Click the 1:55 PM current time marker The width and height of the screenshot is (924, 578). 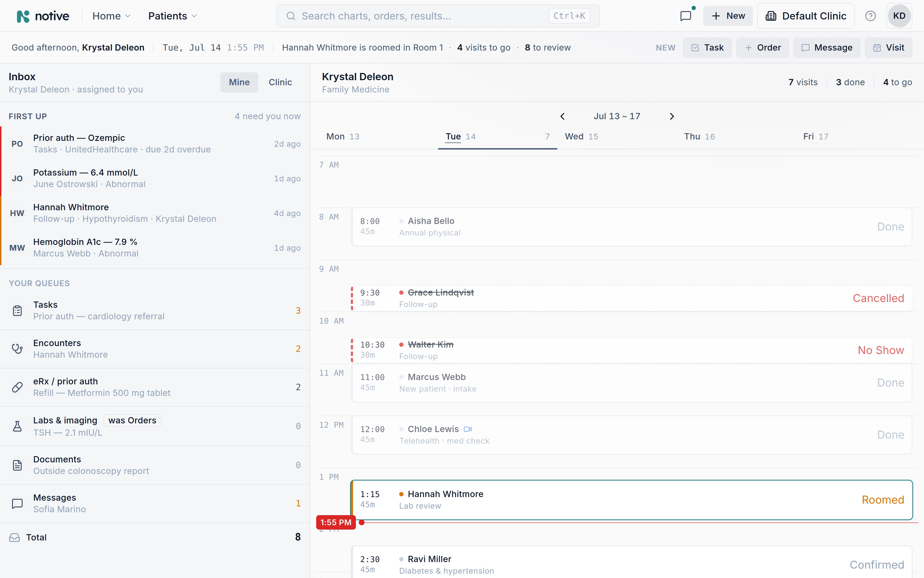point(336,523)
